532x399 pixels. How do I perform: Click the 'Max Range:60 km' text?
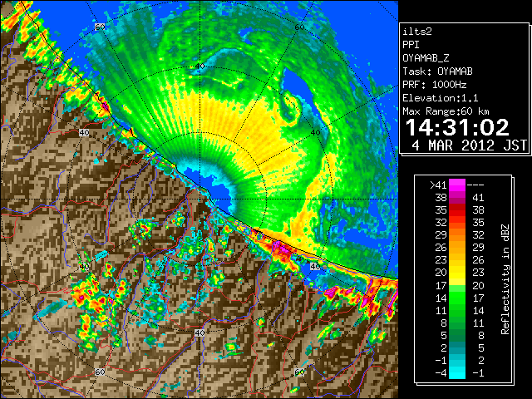(446, 111)
